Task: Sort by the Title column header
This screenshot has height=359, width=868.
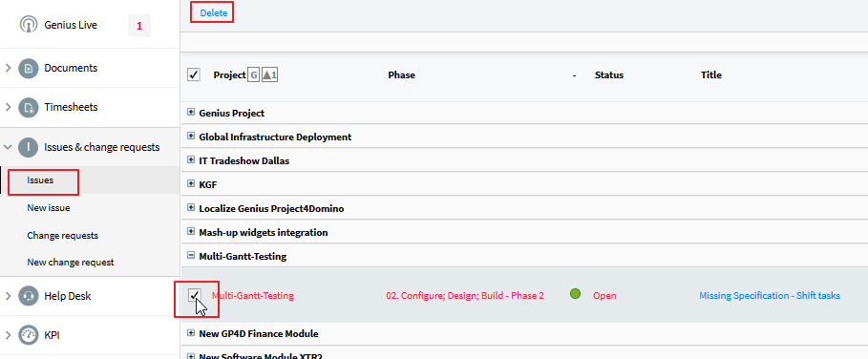Action: point(711,74)
